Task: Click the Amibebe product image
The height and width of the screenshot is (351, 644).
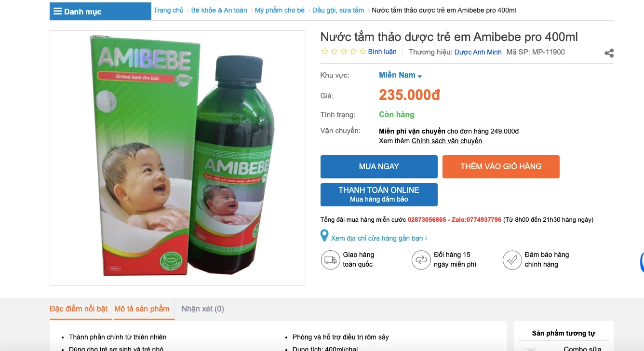Action: pos(177,158)
